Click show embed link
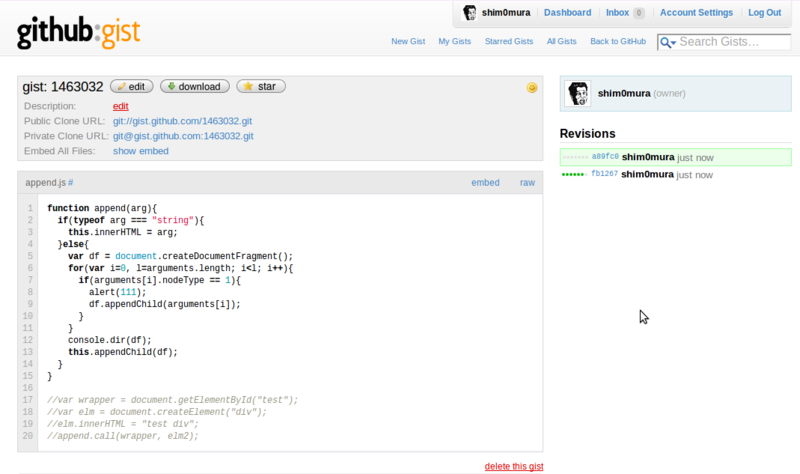Image resolution: width=800 pixels, height=474 pixels. click(140, 151)
